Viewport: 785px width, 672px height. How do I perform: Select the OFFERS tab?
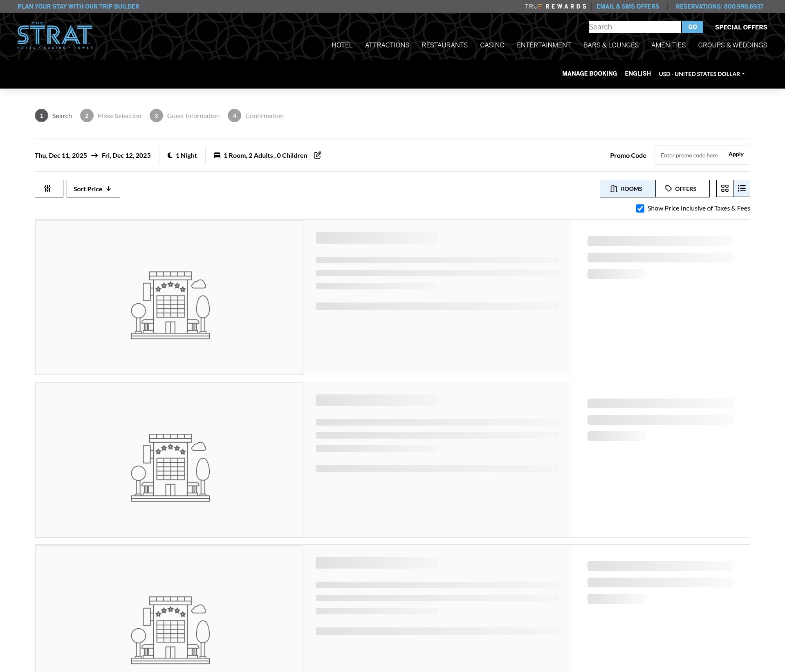click(x=682, y=188)
